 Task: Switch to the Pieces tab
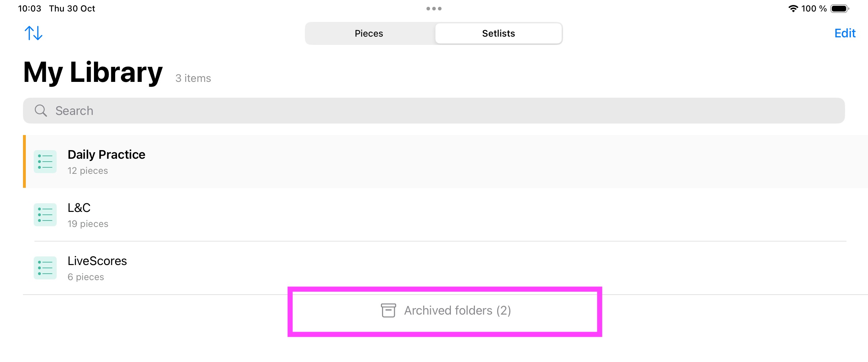[x=369, y=33]
